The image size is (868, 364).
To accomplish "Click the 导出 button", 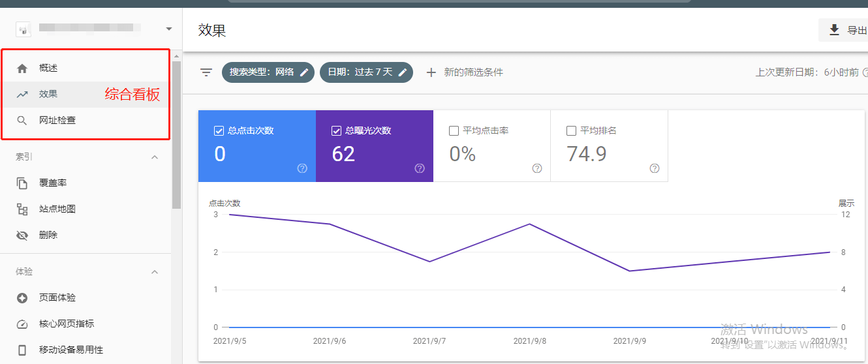I will tap(843, 30).
